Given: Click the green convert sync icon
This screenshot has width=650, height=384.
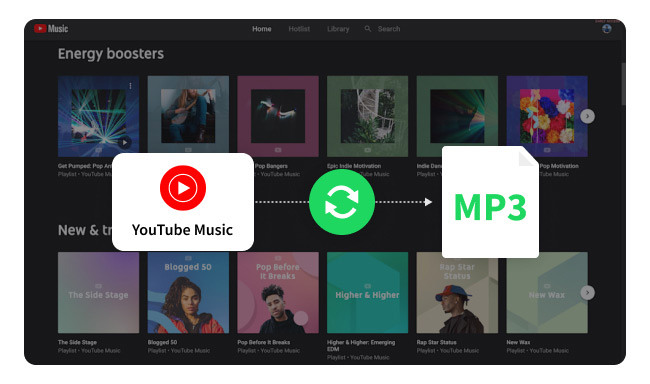Looking at the screenshot, I should tap(342, 202).
